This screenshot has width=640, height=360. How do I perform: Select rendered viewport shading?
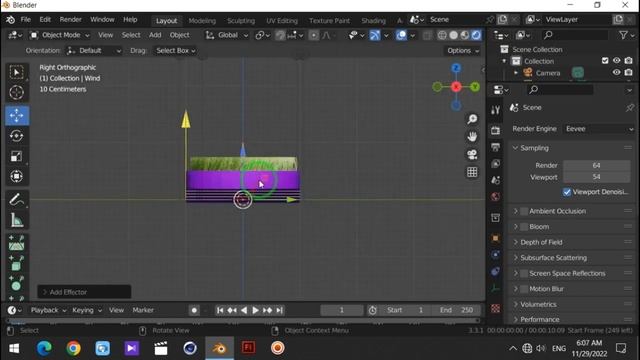click(476, 36)
